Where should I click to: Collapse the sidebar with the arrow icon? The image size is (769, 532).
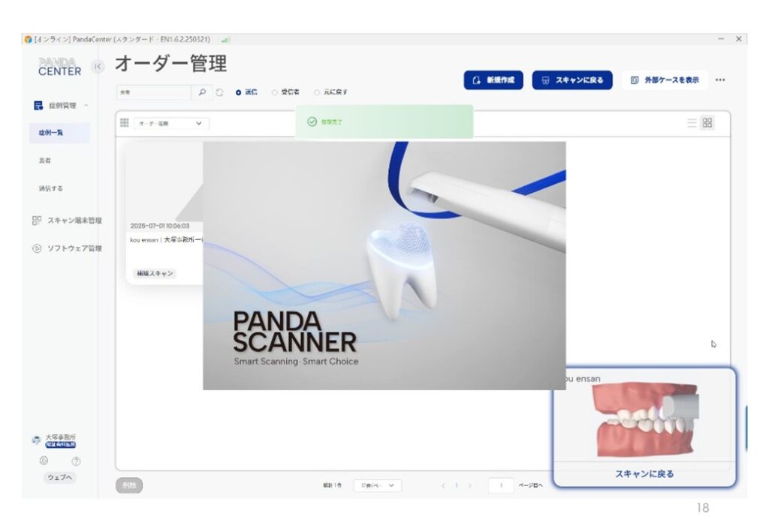[97, 67]
